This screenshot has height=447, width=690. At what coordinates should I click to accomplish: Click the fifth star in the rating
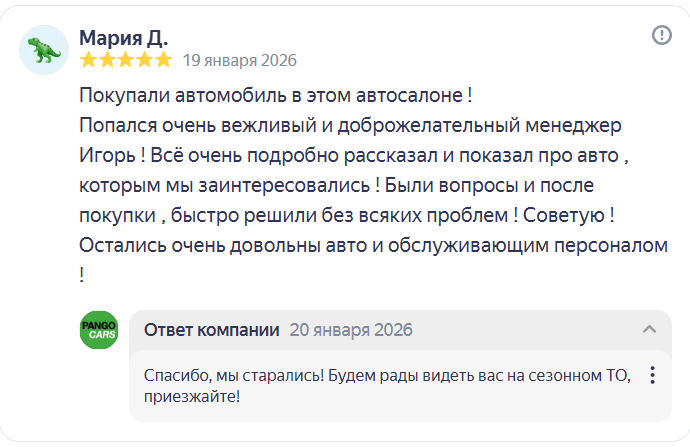coord(164,60)
